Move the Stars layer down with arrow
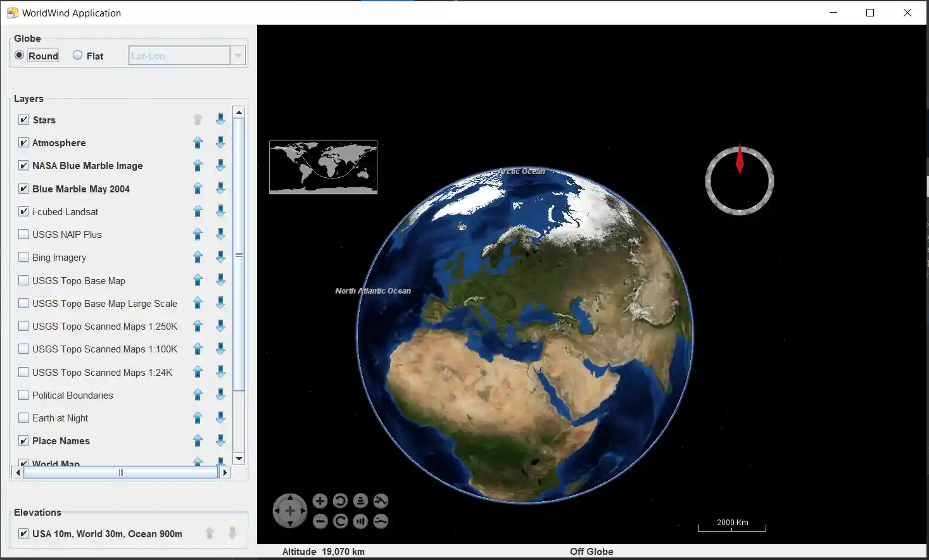 pos(220,120)
